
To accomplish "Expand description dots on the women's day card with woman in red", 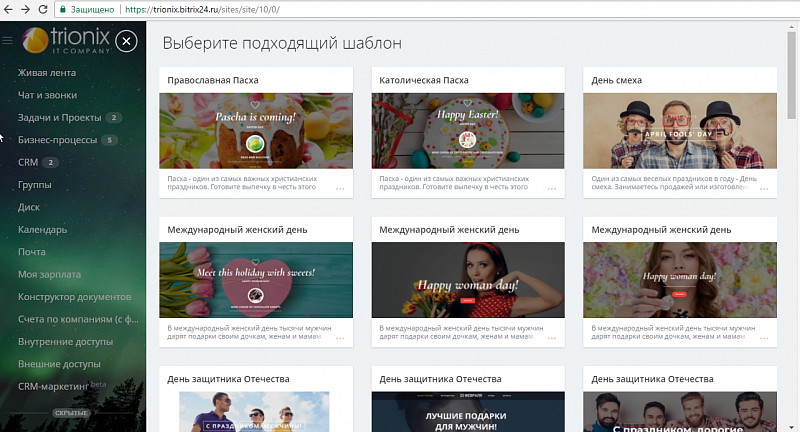I will [x=552, y=338].
